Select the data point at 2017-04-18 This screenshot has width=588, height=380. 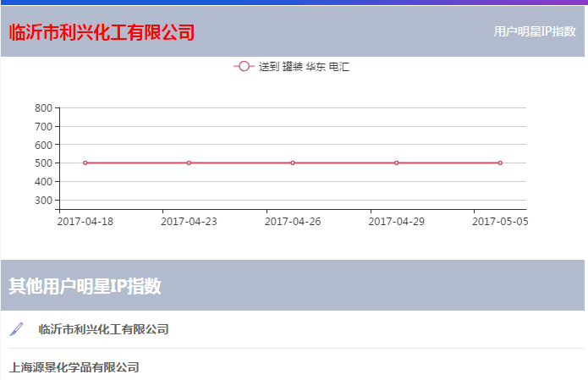(x=85, y=162)
